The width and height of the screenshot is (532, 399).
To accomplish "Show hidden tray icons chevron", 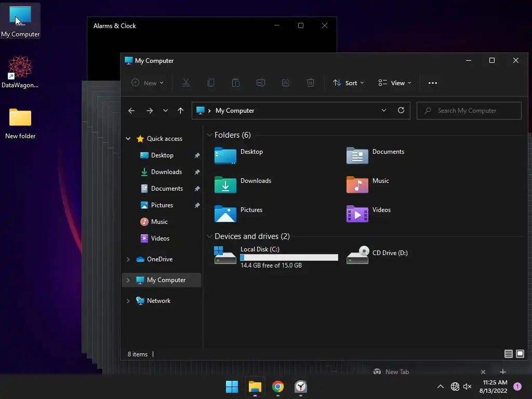I will (x=441, y=387).
